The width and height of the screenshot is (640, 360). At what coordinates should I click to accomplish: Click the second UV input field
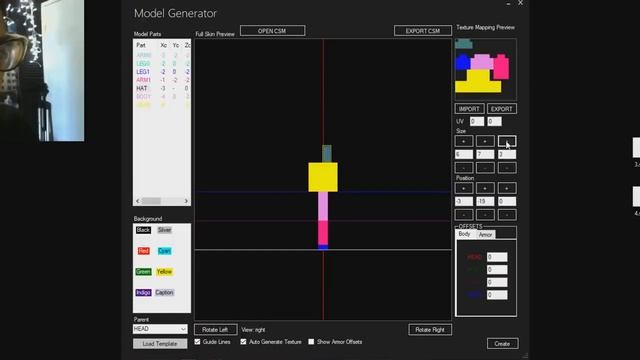pos(495,121)
